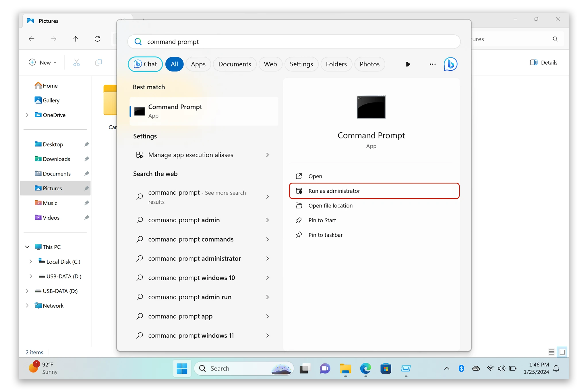Click the 'command prompt' search input field
This screenshot has height=392, width=588.
pos(294,42)
